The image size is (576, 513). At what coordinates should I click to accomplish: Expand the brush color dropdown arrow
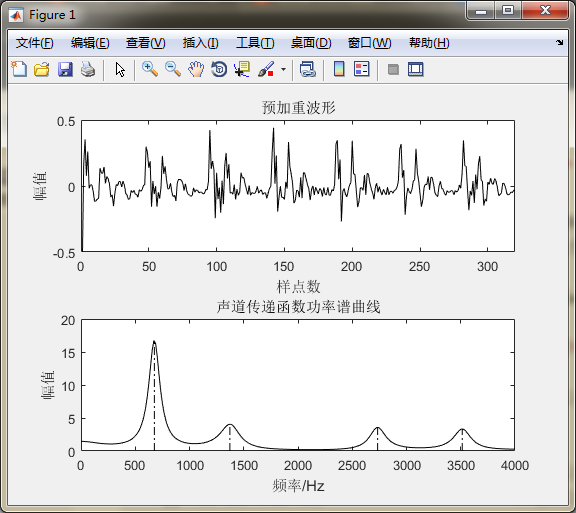click(283, 69)
